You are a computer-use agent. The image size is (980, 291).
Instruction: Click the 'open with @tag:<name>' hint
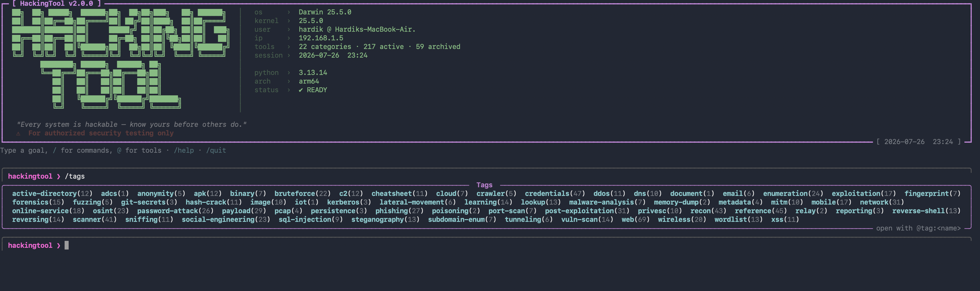[x=918, y=228]
